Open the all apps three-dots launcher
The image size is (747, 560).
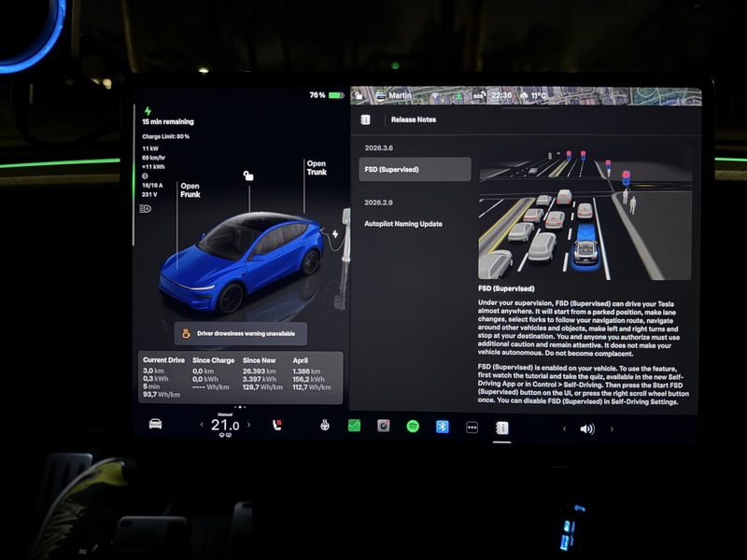(x=472, y=427)
